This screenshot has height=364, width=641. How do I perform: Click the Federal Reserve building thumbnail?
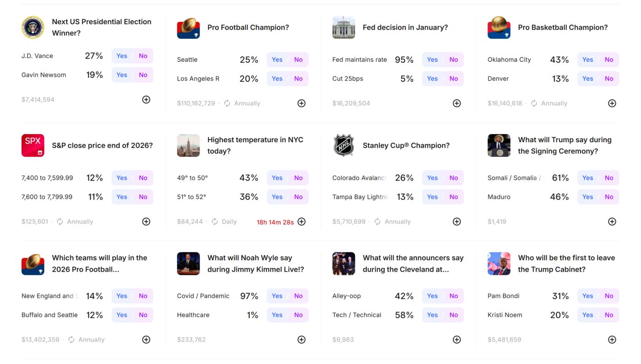[343, 27]
